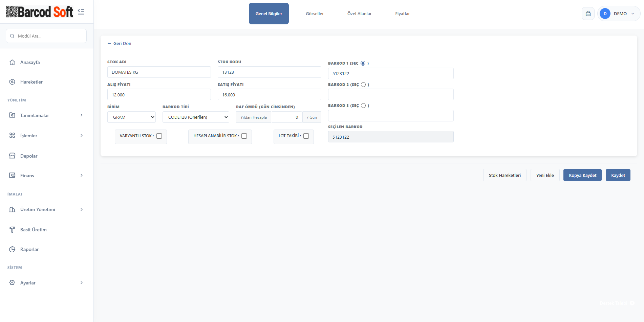The width and height of the screenshot is (644, 322).
Task: Collapse the sidebar using the menu toggle icon
Action: [x=81, y=12]
